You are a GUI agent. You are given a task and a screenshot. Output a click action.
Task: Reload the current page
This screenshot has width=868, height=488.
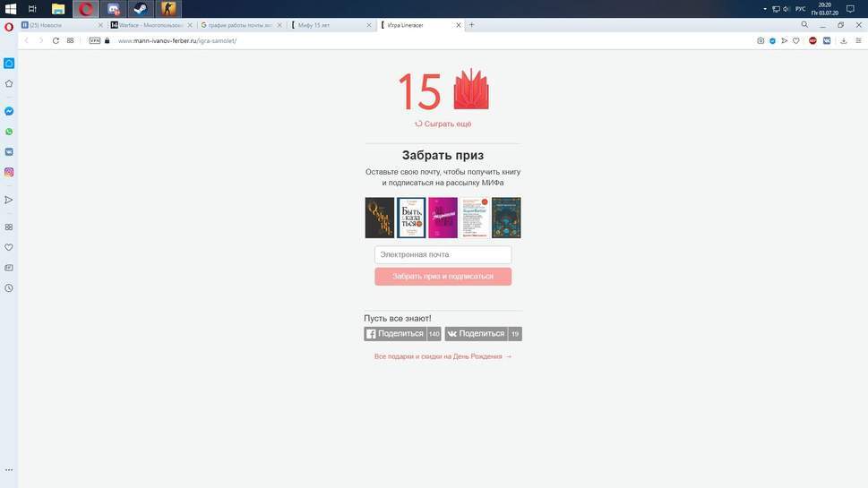tap(56, 40)
